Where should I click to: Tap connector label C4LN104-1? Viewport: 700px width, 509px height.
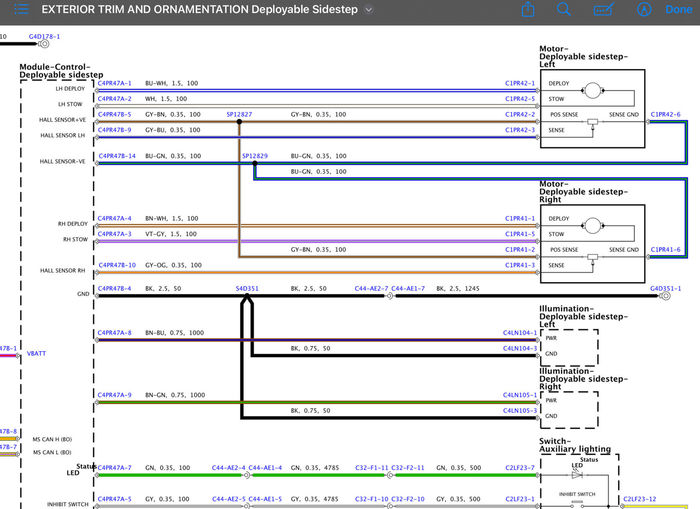pos(520,333)
